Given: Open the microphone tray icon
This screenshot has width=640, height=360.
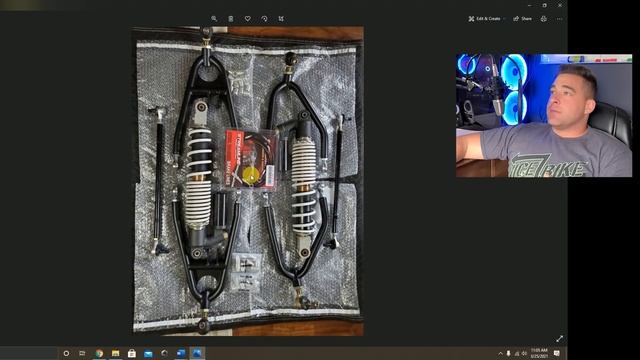Looking at the screenshot, I should [x=509, y=353].
